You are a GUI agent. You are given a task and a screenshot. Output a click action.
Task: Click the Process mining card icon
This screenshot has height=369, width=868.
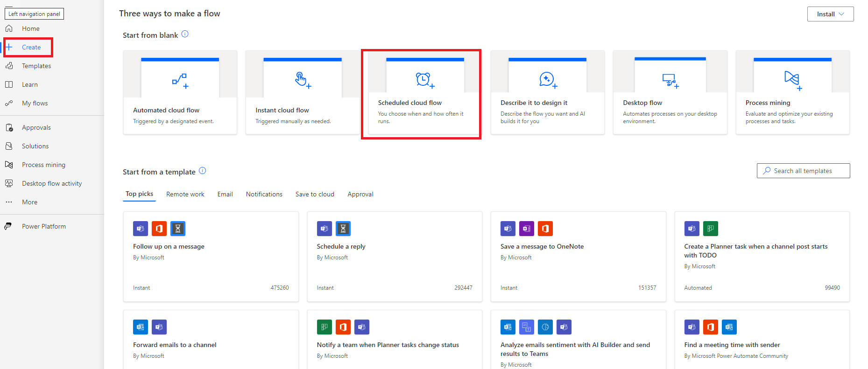793,81
